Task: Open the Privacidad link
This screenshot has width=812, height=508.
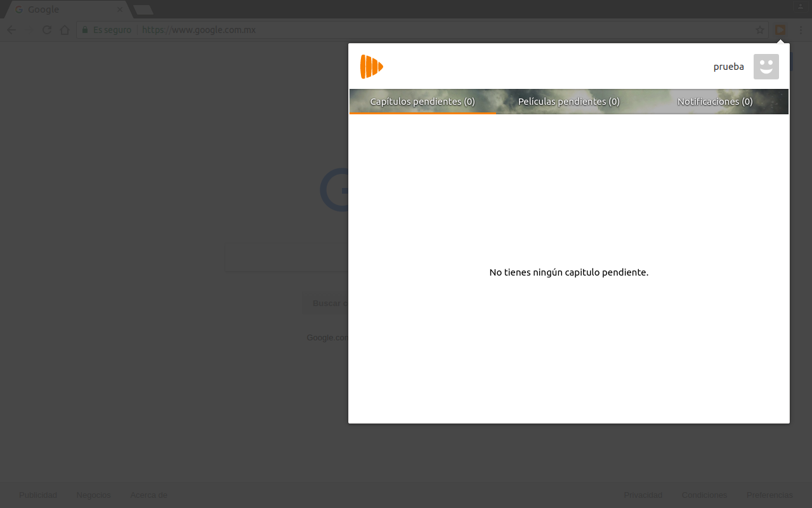Action: 643,495
